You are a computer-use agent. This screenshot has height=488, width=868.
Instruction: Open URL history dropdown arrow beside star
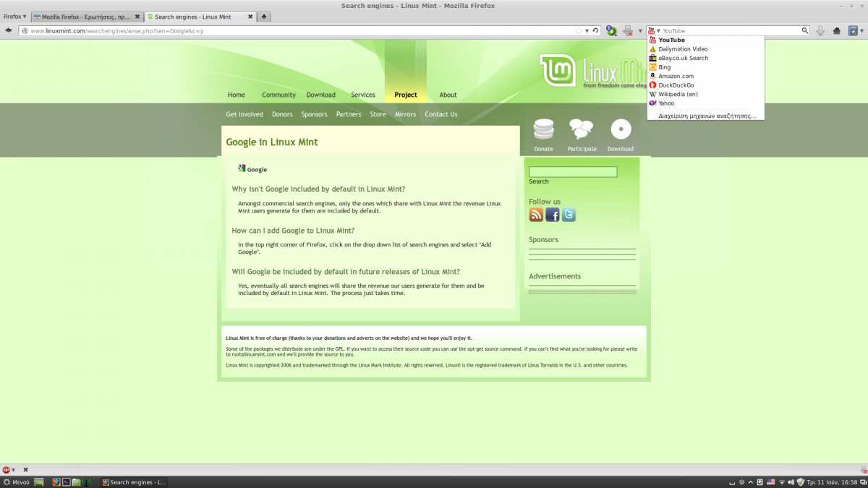pos(587,31)
